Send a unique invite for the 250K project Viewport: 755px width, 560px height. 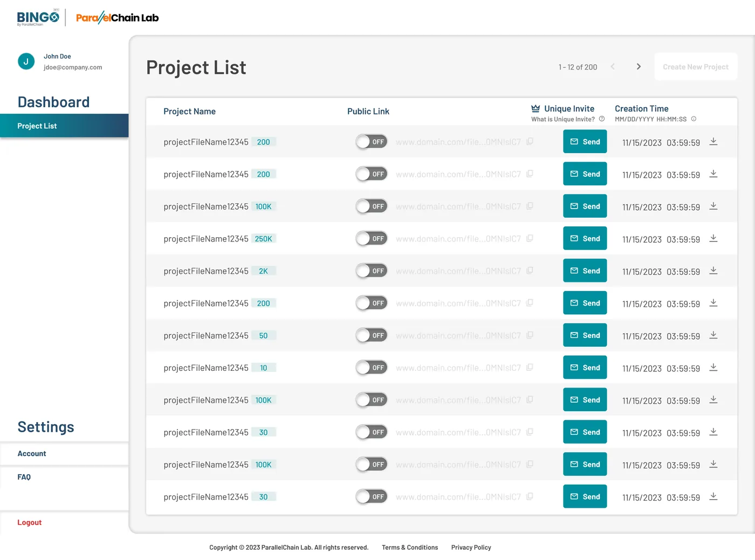[585, 238]
